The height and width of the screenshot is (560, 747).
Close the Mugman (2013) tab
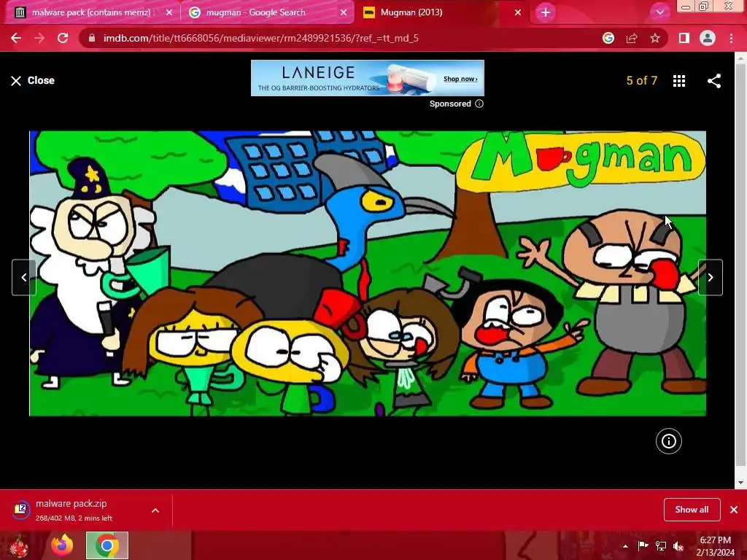tap(518, 13)
